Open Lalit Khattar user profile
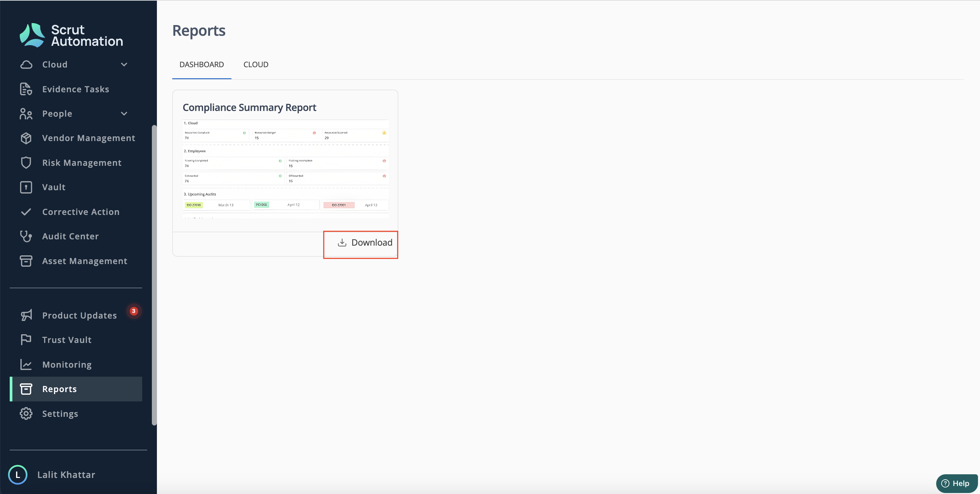The width and height of the screenshot is (980, 494). 66,475
